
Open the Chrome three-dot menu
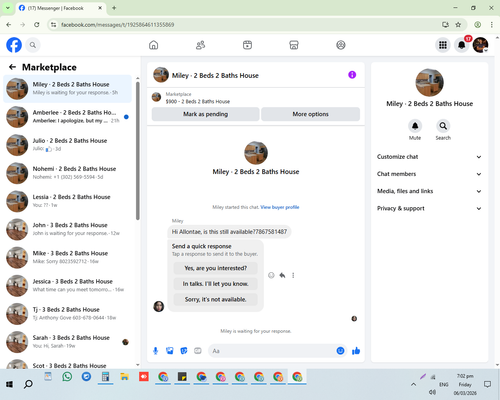click(x=491, y=25)
